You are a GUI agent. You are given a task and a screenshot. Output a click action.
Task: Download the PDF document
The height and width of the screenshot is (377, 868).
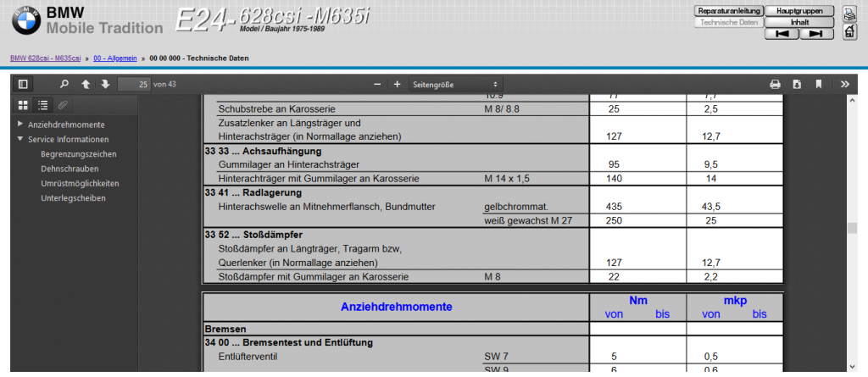click(797, 84)
